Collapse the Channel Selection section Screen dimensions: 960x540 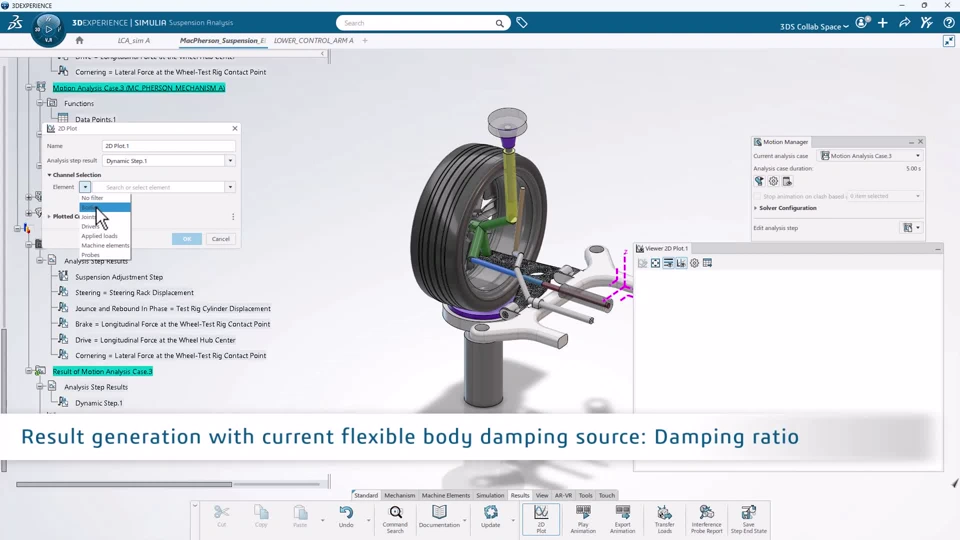click(x=50, y=175)
